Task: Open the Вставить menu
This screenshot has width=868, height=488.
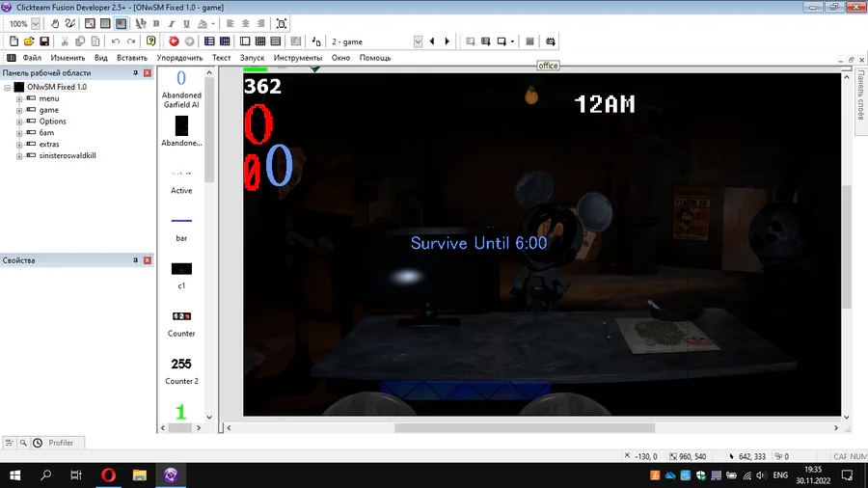Action: (132, 58)
